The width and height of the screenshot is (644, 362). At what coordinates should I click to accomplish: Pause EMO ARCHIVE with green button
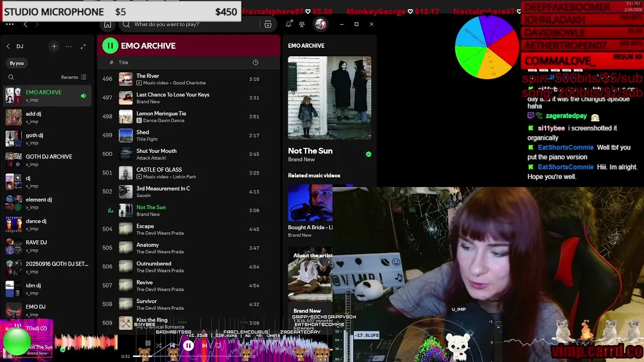pyautogui.click(x=110, y=46)
